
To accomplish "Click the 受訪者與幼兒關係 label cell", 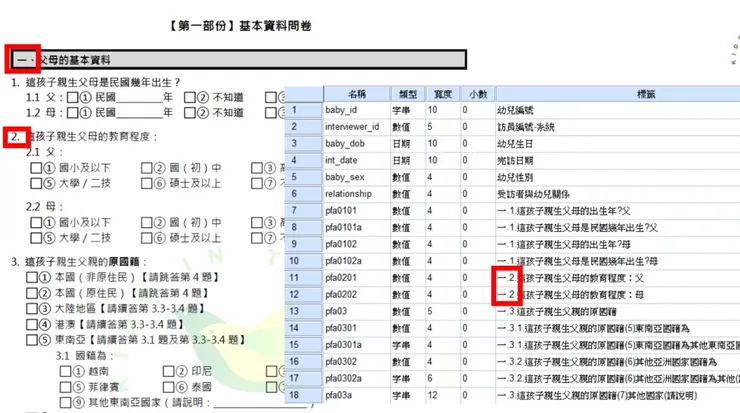I will [618, 194].
